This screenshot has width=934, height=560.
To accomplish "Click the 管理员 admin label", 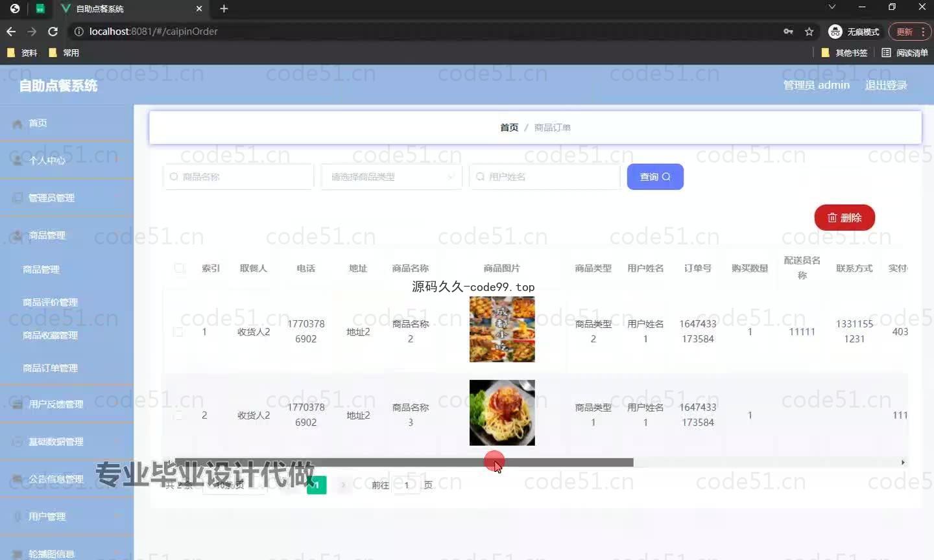I will coord(817,85).
